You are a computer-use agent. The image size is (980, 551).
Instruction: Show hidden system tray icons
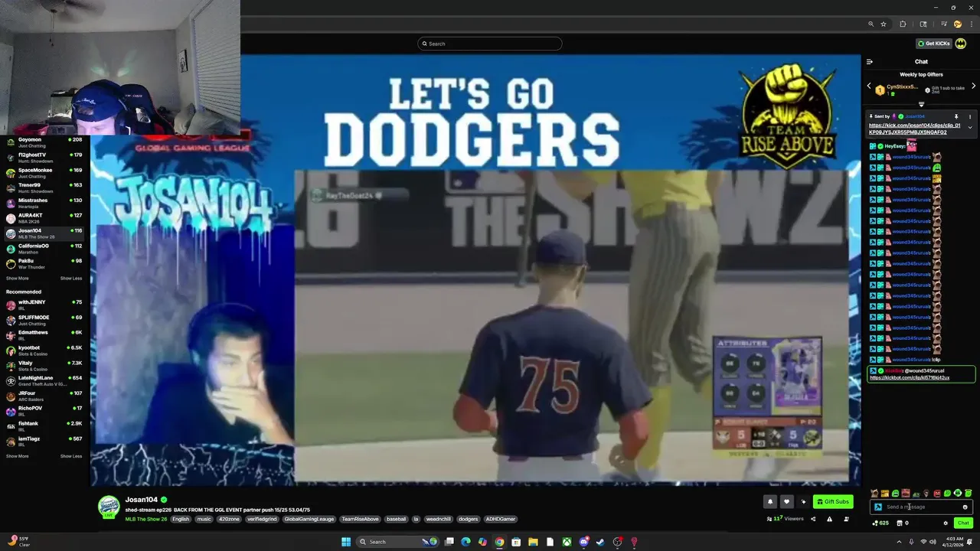click(900, 542)
